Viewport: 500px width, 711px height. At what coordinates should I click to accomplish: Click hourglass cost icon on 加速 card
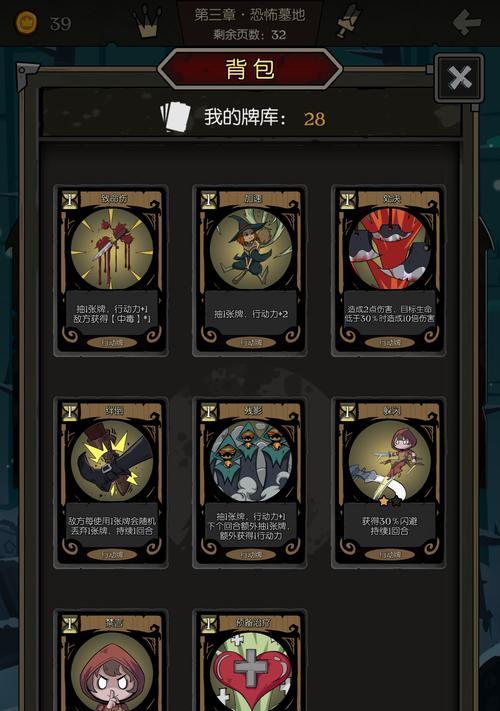pyautogui.click(x=209, y=200)
